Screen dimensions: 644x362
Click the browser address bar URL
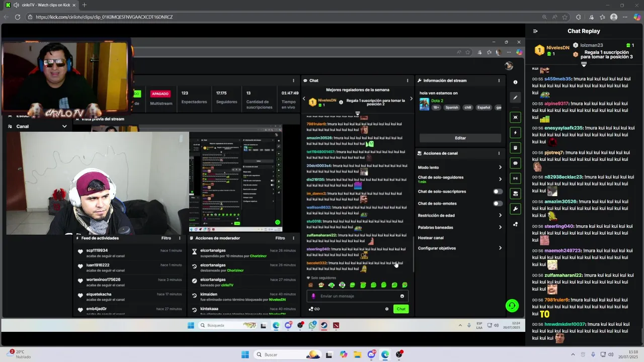104,17
